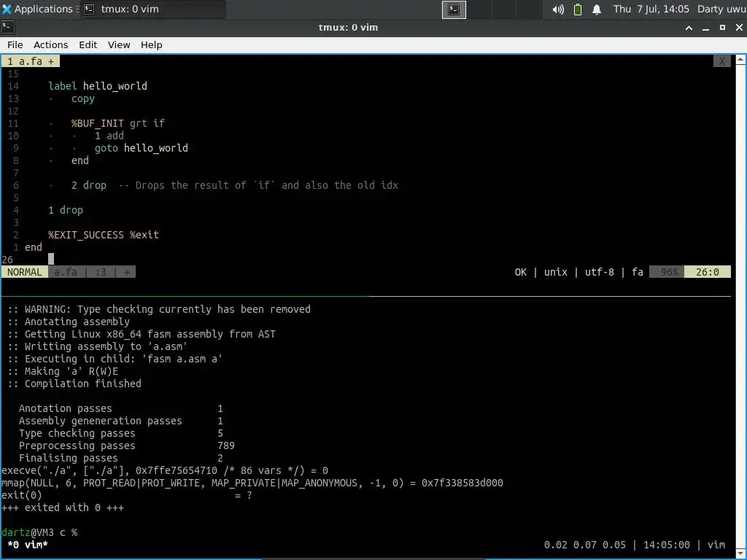747x560 pixels.
Task: Click the scrollbar up arrow
Action: (740, 60)
